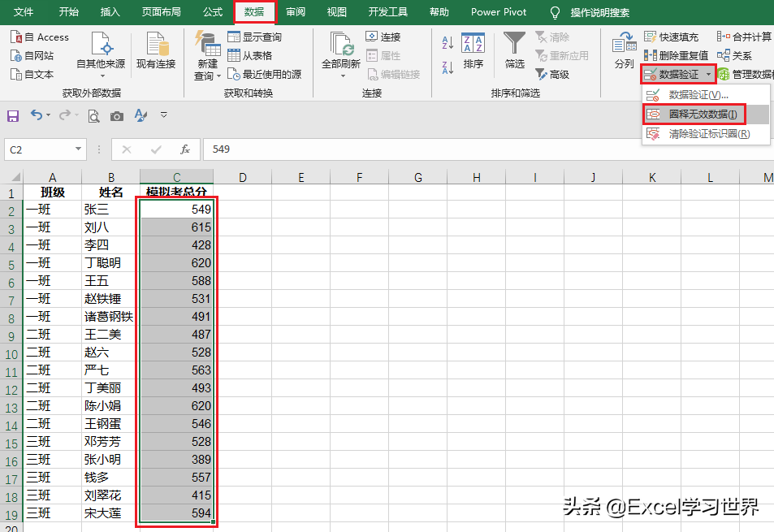This screenshot has width=774, height=532.
Task: Click Tell Me lightbulb search
Action: (x=555, y=12)
